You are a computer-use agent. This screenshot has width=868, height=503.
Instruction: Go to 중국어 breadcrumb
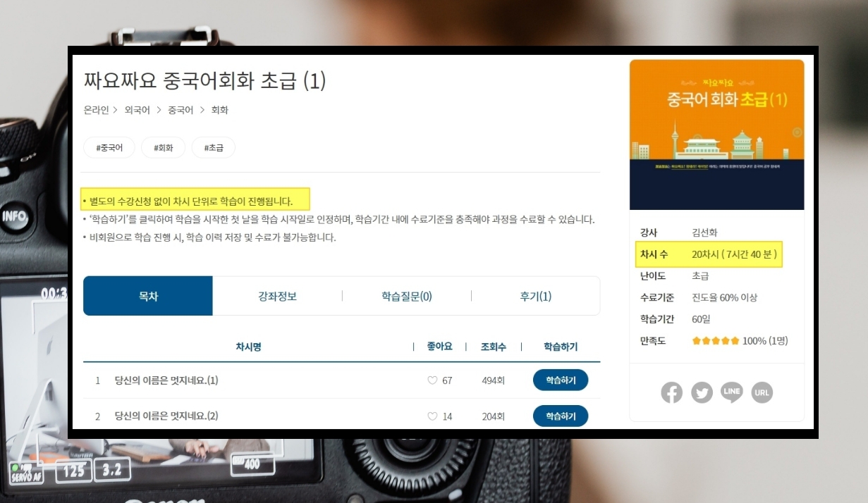pyautogui.click(x=181, y=110)
